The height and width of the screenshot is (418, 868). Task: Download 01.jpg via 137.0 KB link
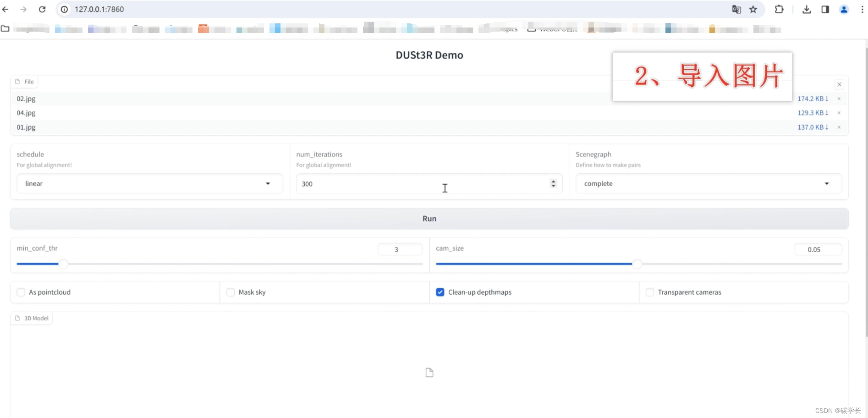tap(813, 127)
